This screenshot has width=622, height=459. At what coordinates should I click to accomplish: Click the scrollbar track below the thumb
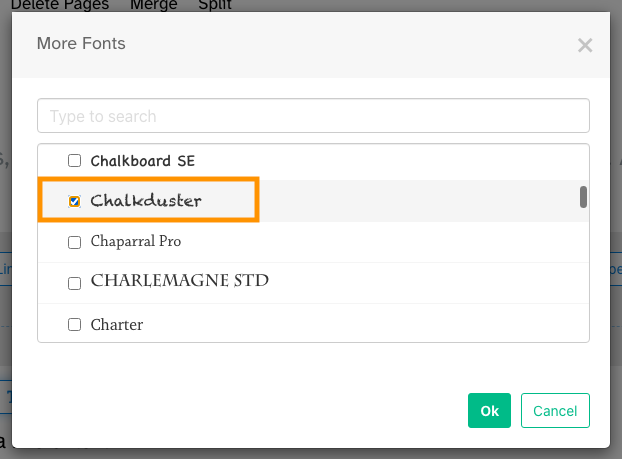click(583, 280)
